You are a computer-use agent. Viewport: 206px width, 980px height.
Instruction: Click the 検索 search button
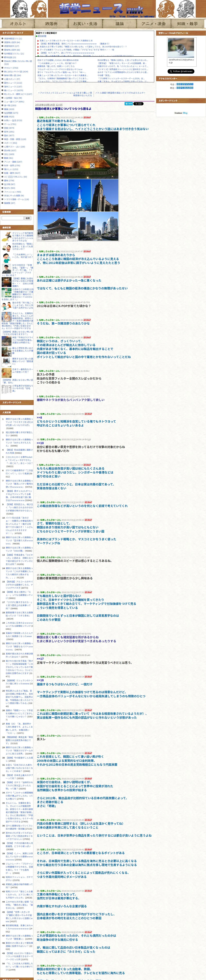(27, 218)
